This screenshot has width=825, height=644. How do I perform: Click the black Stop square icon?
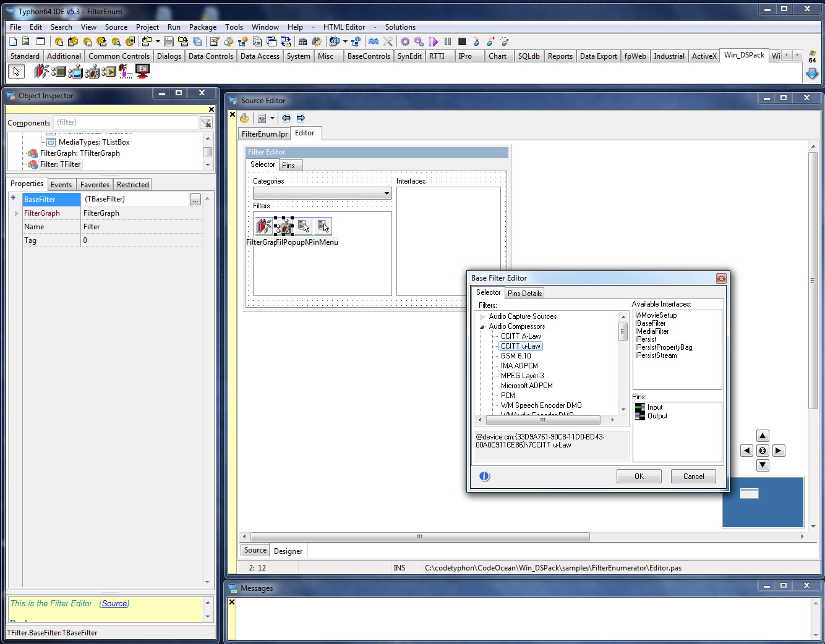(462, 41)
